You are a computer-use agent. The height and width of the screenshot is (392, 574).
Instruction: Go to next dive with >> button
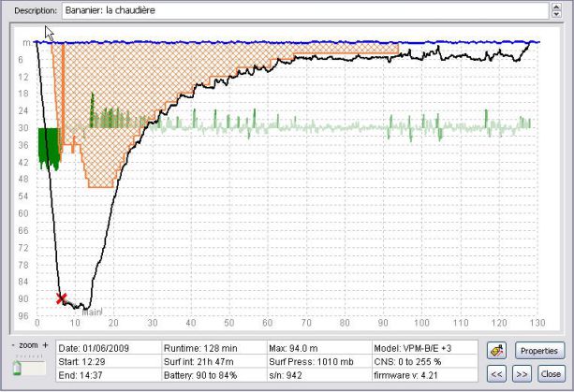click(x=522, y=372)
